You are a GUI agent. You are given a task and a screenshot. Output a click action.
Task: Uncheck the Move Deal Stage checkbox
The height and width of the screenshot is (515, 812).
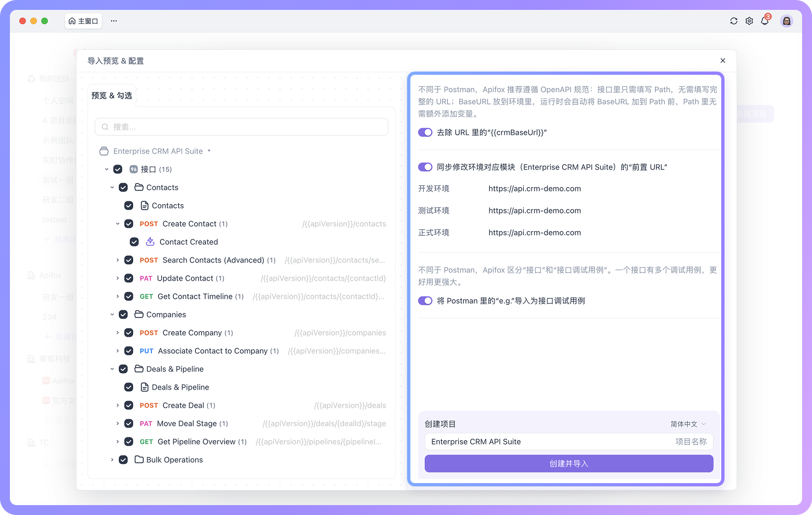129,423
